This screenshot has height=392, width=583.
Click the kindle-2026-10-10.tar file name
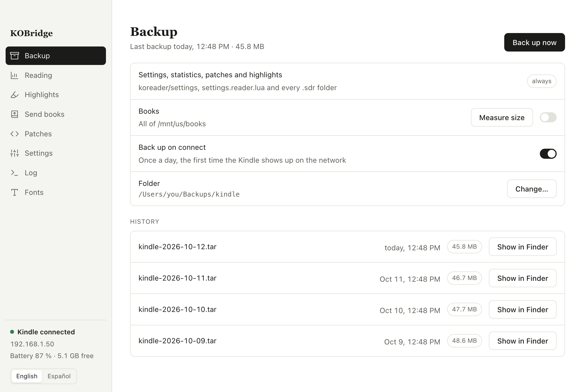click(177, 309)
